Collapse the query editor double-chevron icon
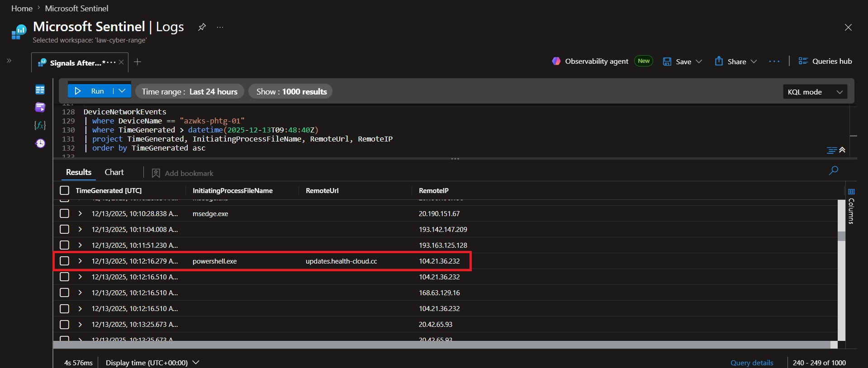Image resolution: width=868 pixels, height=368 pixels. point(842,150)
